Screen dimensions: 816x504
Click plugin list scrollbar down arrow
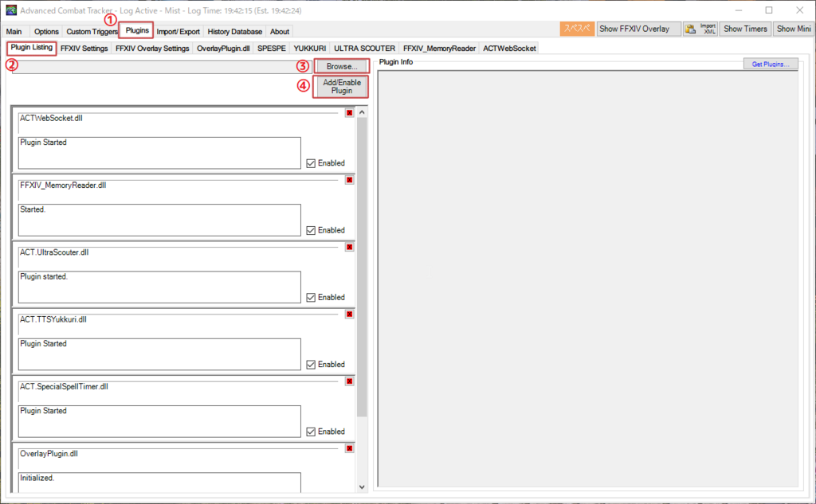coord(363,487)
